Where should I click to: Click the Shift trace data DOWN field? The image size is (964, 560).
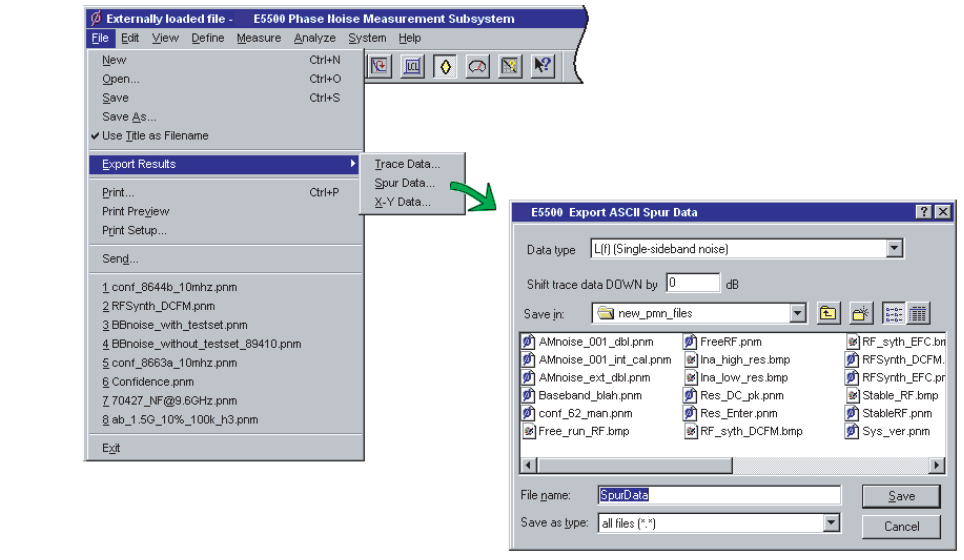click(x=693, y=283)
